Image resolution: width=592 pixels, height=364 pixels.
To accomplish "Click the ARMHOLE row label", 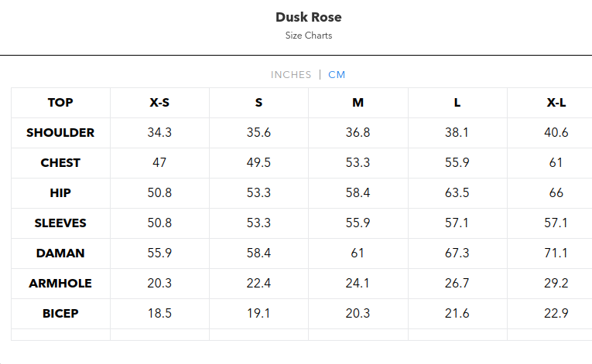I will tap(60, 284).
